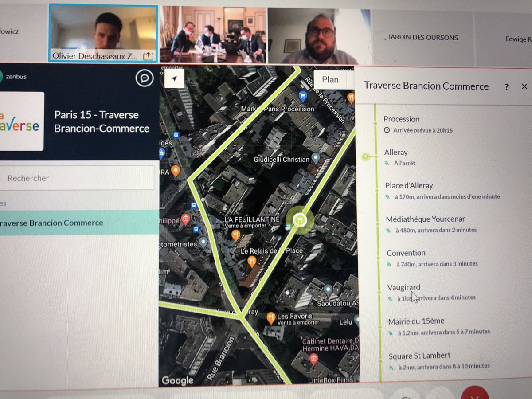Switch the map to Plan view
This screenshot has height=399, width=532.
pos(329,80)
